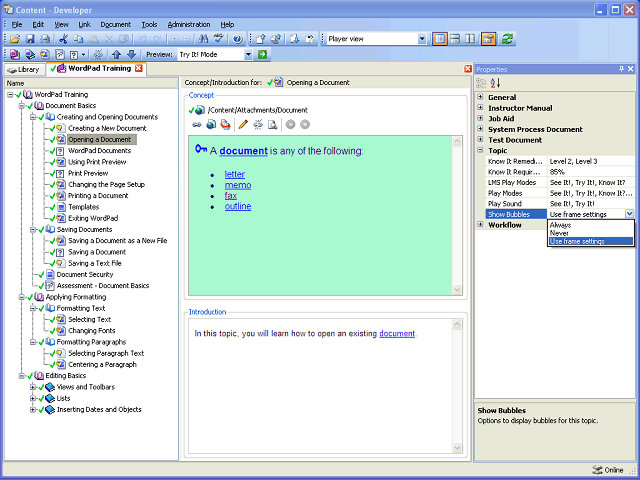The image size is (640, 480).
Task: Click the link chain icon in Concept pane
Action: [x=197, y=125]
